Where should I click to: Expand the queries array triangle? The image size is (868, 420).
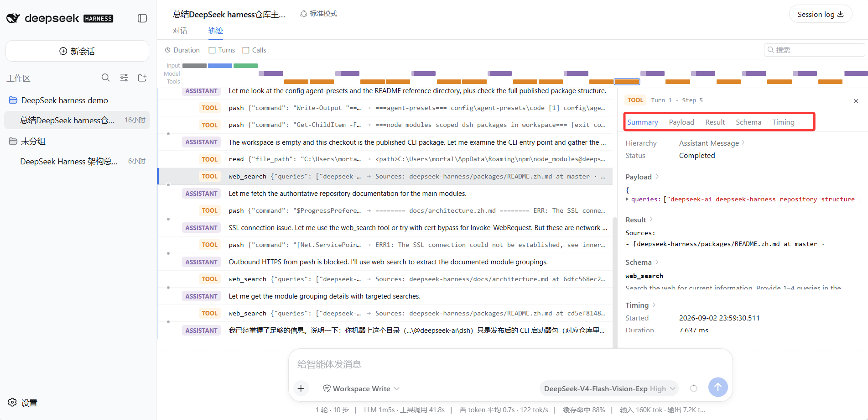coord(627,199)
